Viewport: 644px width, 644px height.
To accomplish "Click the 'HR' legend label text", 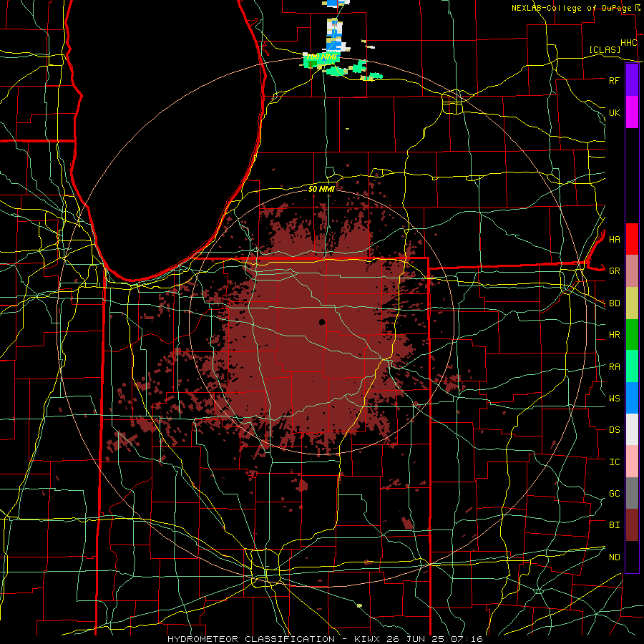I will tap(614, 335).
